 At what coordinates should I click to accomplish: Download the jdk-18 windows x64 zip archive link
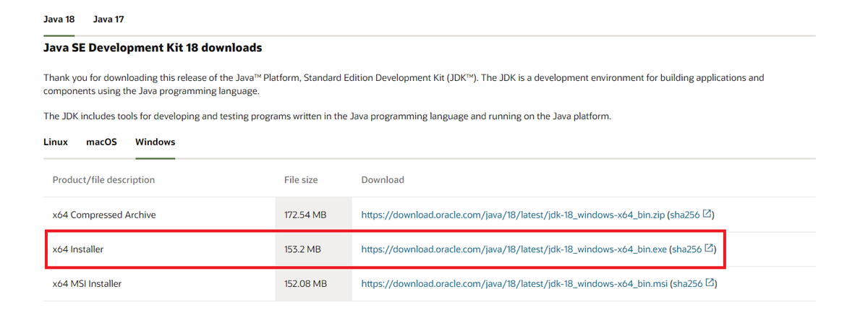click(513, 215)
